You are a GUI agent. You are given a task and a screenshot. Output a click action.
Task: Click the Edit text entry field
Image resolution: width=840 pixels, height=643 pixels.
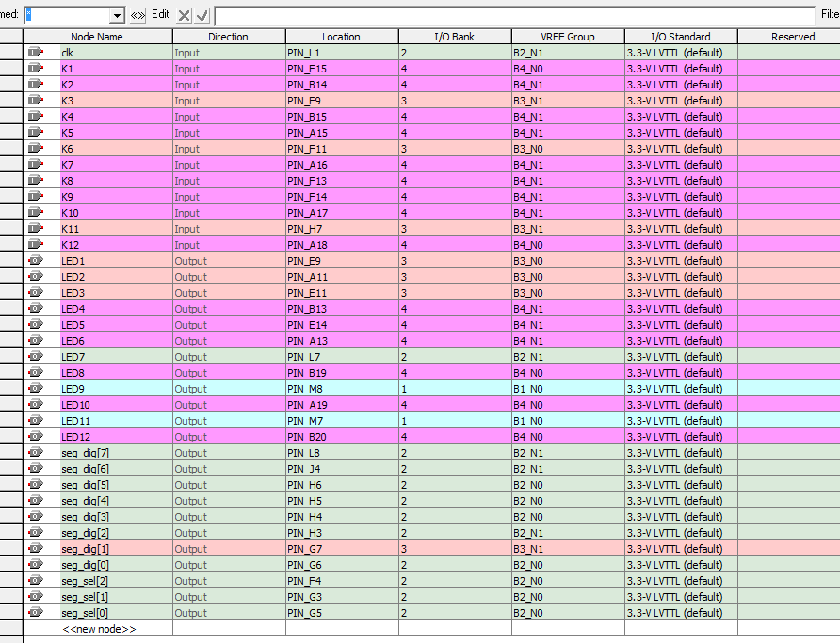[x=514, y=15]
